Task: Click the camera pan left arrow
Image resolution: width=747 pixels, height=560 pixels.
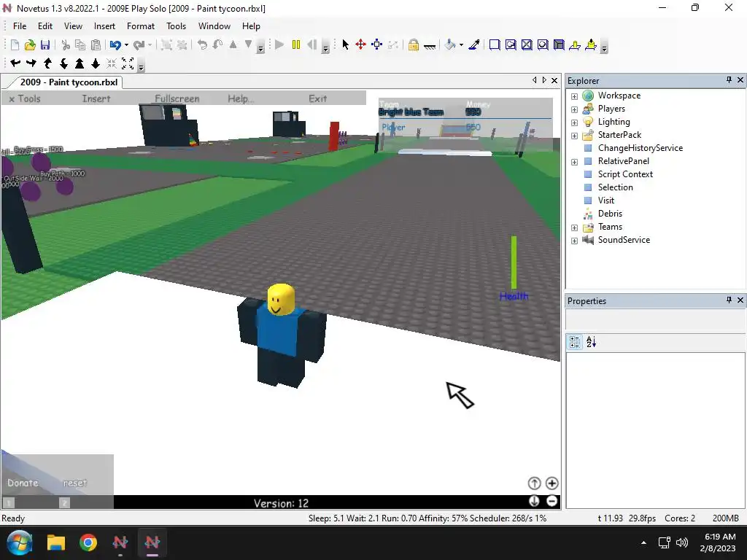Action: click(15, 63)
